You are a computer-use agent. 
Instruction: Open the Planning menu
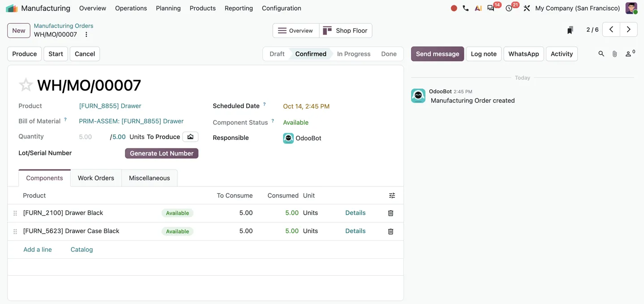168,8
